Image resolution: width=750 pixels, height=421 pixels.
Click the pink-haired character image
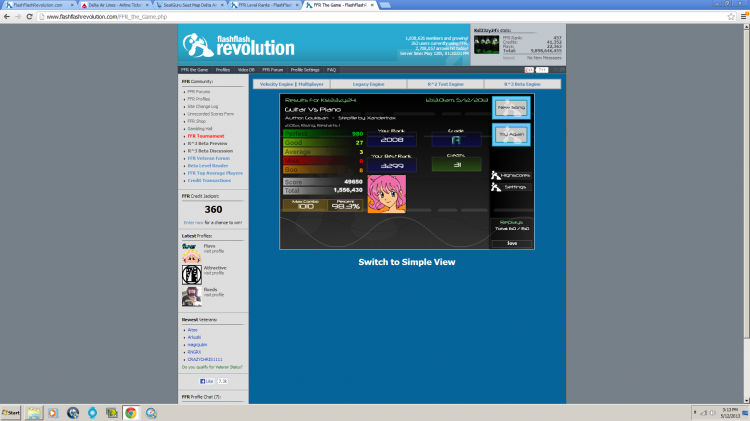click(x=386, y=194)
